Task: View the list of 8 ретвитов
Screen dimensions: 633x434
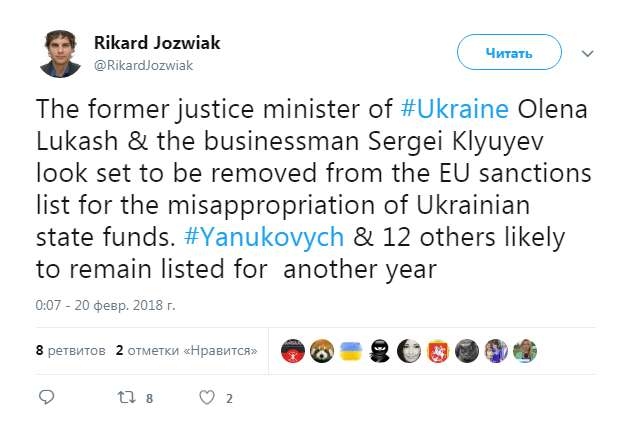Action: point(71,351)
